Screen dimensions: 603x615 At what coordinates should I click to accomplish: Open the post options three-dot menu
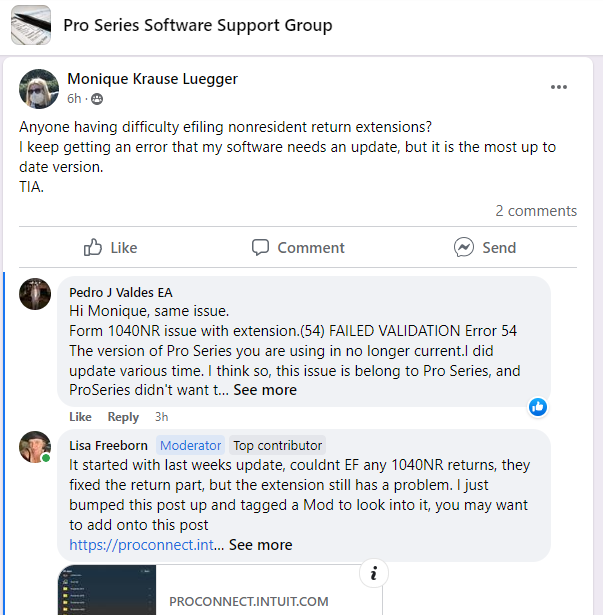(x=559, y=88)
